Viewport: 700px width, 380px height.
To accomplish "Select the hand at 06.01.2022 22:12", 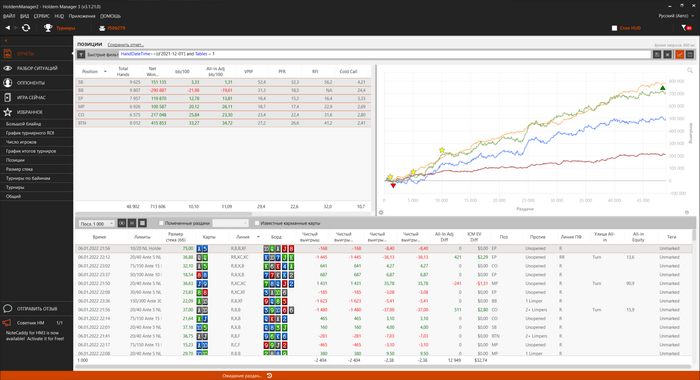I will (x=384, y=257).
